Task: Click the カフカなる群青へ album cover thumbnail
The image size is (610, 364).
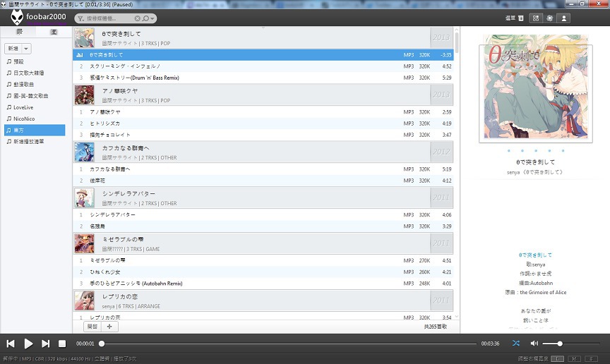Action: (85, 152)
